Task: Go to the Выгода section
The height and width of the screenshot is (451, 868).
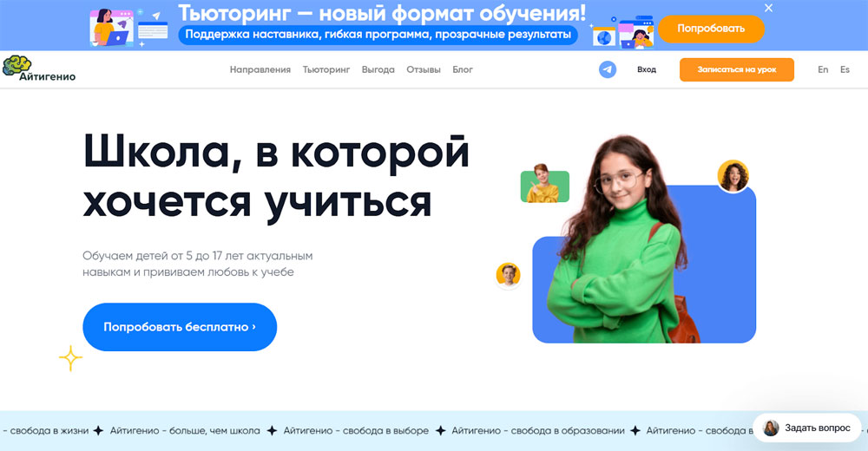Action: coord(378,69)
